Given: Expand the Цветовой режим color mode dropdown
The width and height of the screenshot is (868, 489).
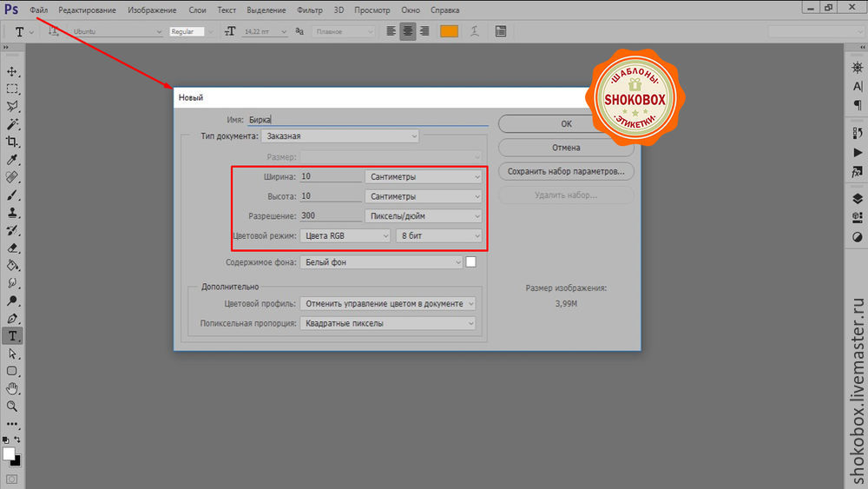Looking at the screenshot, I should click(345, 235).
